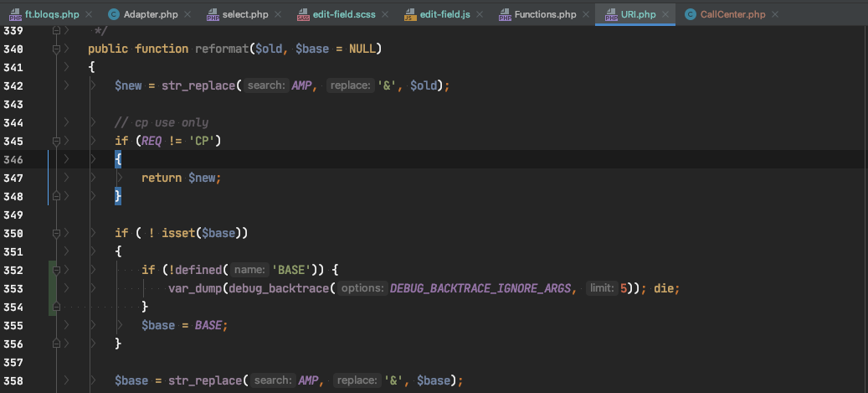Click the search: hint on line 342
This screenshot has width=868, height=393.
(x=267, y=86)
